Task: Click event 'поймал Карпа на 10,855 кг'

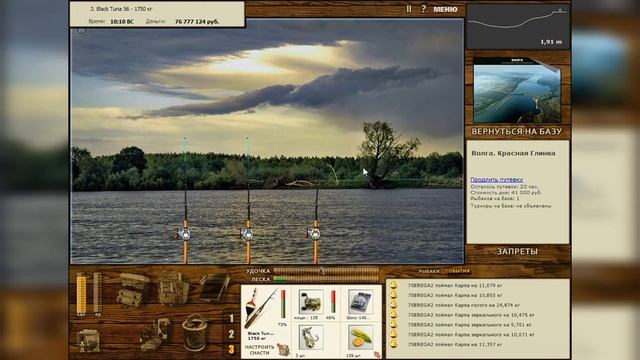Action: point(455,296)
